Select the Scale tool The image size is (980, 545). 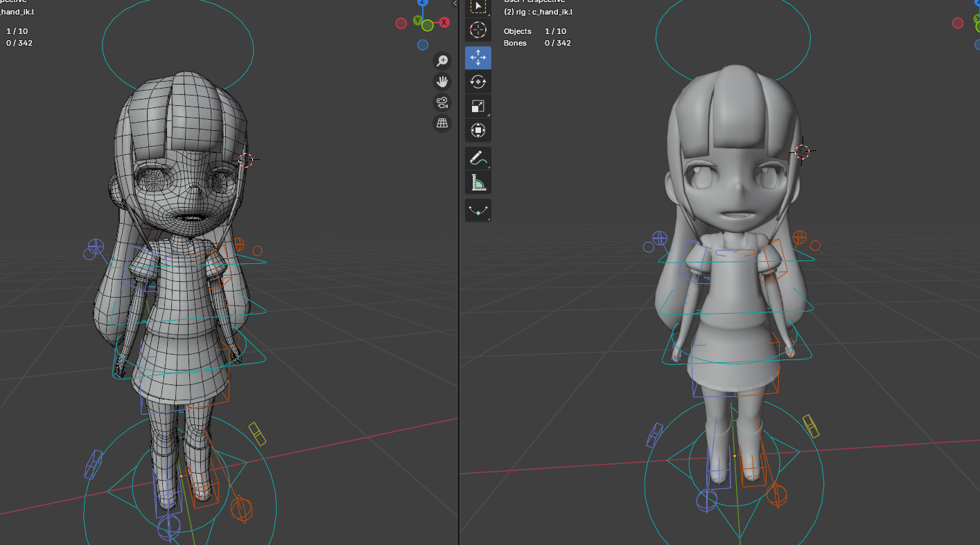[x=478, y=106]
